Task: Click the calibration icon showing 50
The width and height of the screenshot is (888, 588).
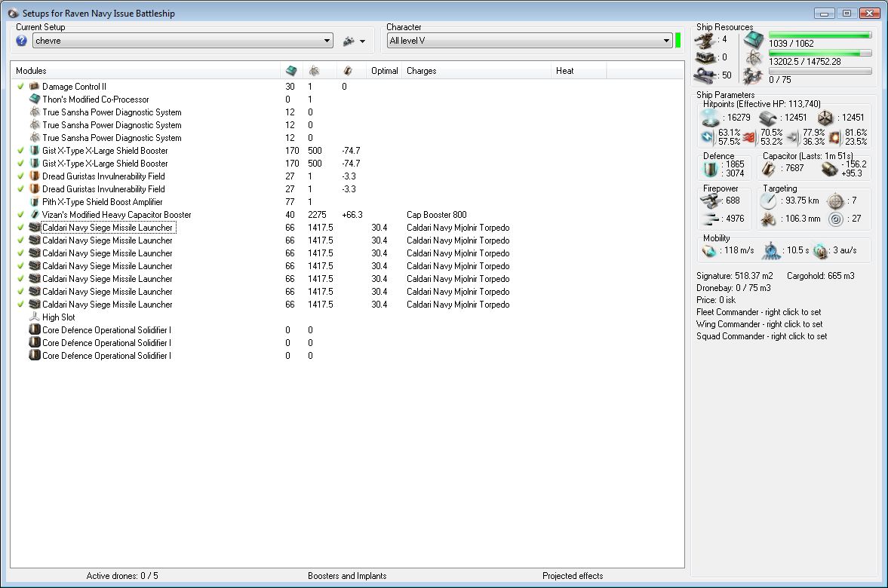Action: coord(705,75)
